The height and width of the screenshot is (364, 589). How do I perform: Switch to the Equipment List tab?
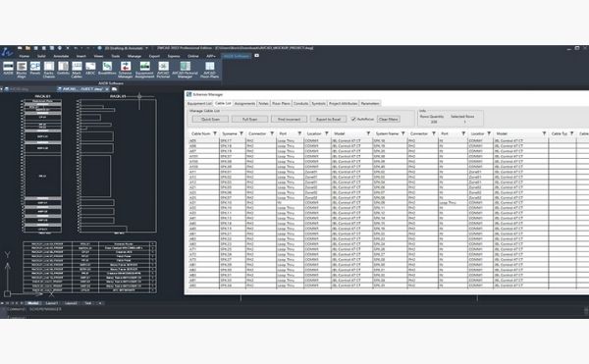(x=199, y=103)
